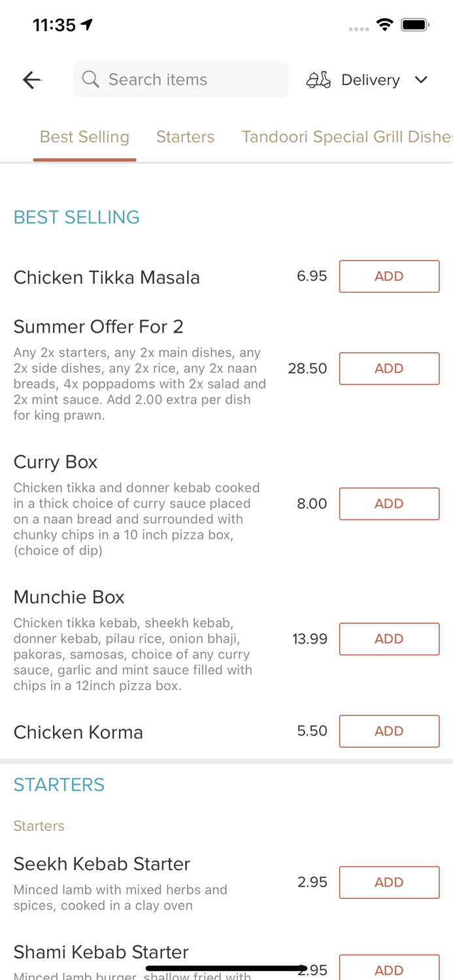Tap the battery status icon
This screenshot has height=980, width=453.
point(414,25)
